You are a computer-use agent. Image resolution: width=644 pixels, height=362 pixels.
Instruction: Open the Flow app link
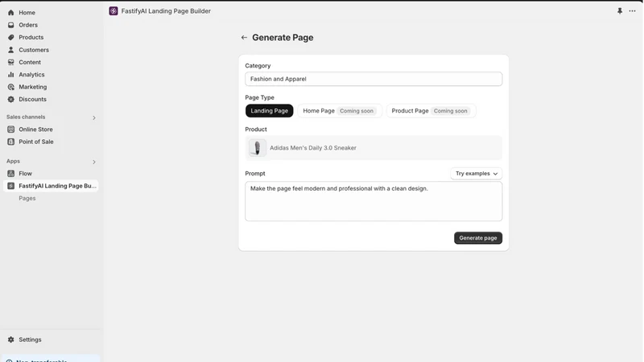pyautogui.click(x=25, y=174)
